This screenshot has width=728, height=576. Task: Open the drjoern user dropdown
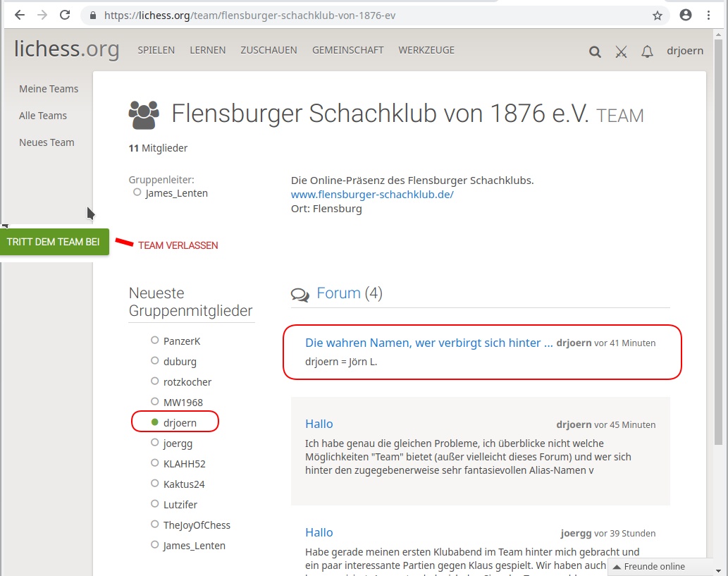[x=685, y=51]
